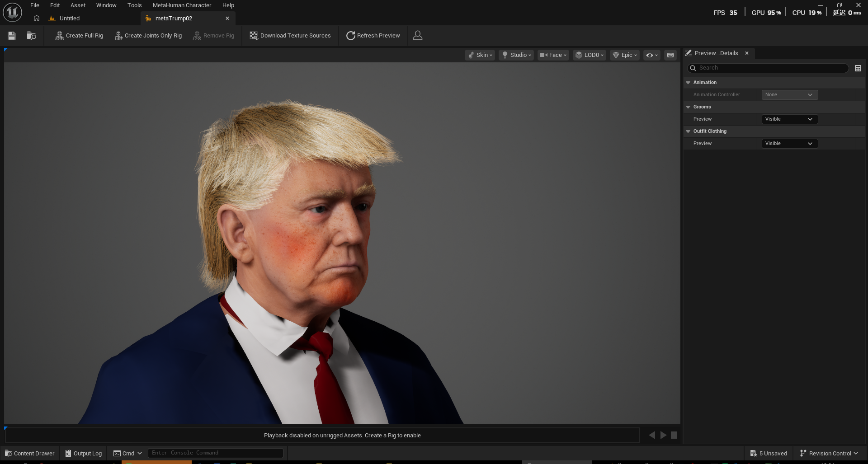The image size is (868, 464).
Task: Click Refresh Preview
Action: [373, 36]
